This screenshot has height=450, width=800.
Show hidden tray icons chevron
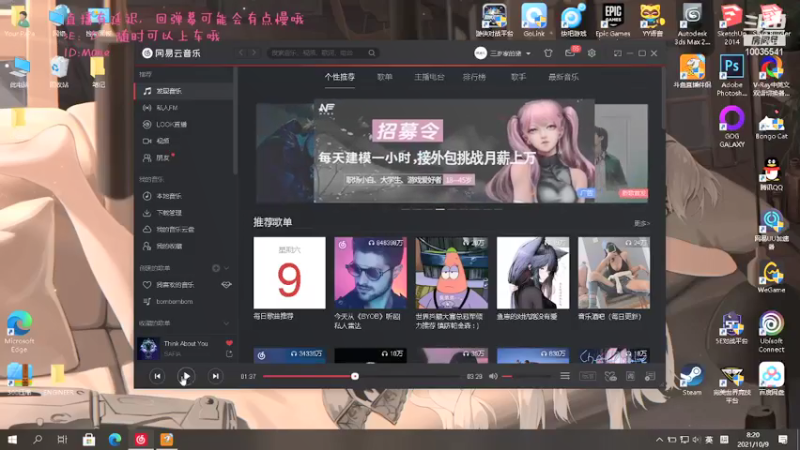(x=659, y=439)
